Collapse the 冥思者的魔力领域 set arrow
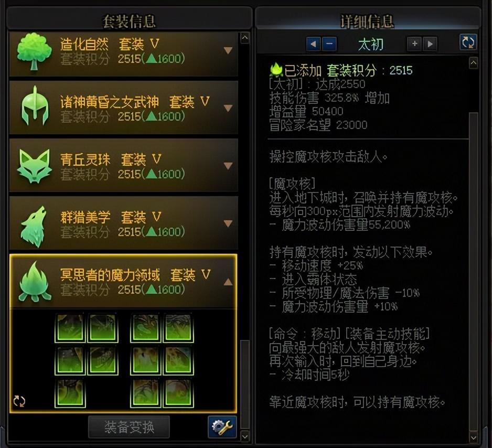 228,281
